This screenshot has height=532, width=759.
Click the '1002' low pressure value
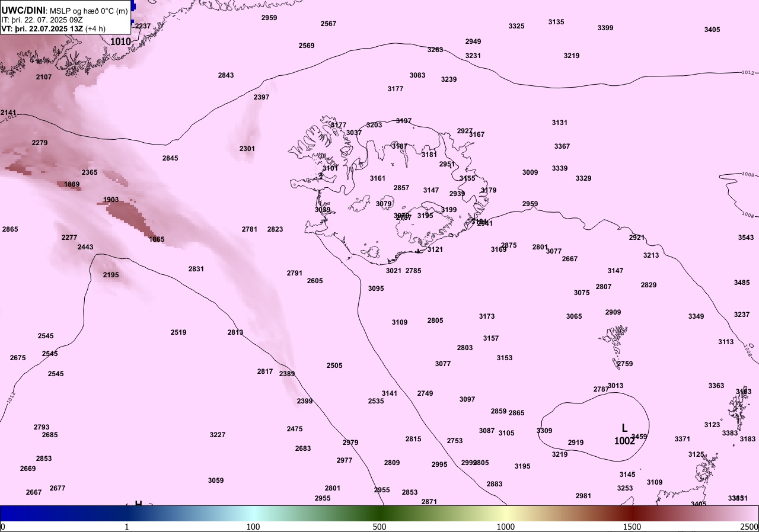point(624,441)
